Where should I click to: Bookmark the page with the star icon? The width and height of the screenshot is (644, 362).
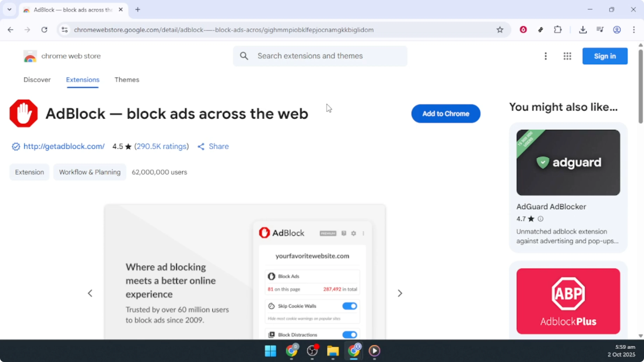click(500, 30)
